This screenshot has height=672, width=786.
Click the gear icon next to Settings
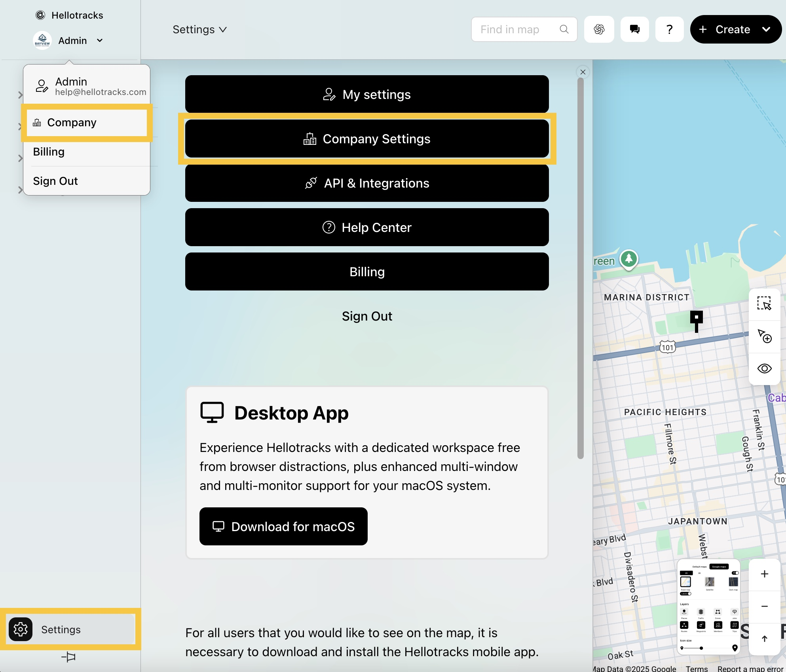coord(21,629)
